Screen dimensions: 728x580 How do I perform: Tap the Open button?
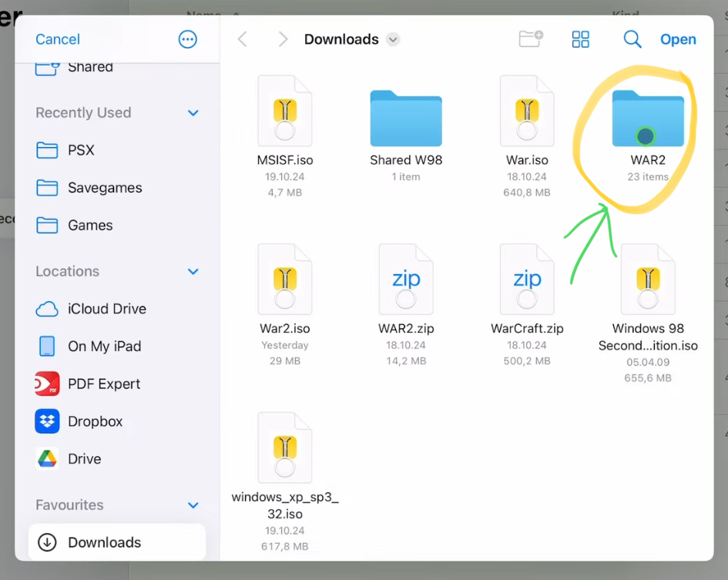click(678, 39)
